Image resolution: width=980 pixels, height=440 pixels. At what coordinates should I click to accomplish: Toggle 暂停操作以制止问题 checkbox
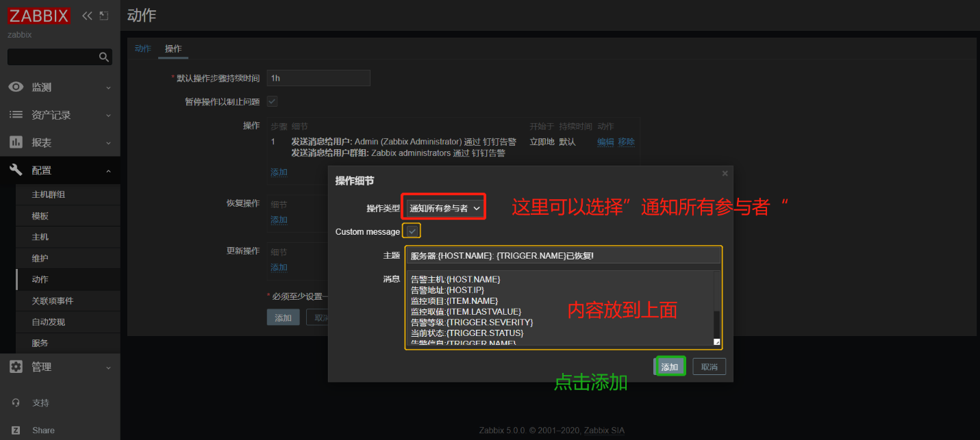272,101
